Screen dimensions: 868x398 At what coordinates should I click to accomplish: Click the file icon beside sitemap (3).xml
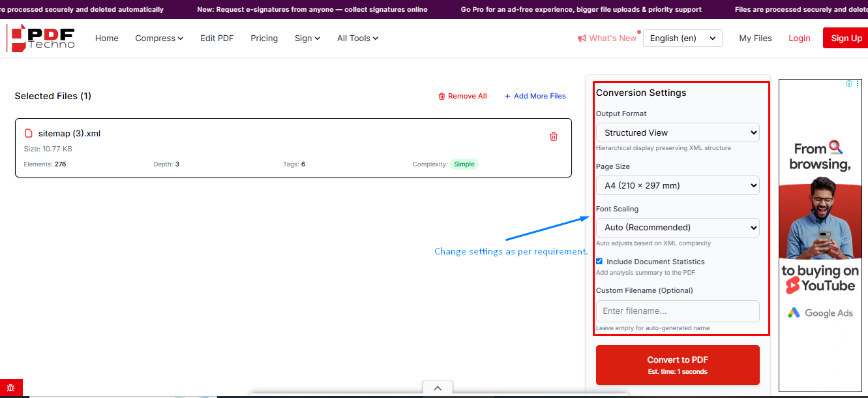point(29,133)
